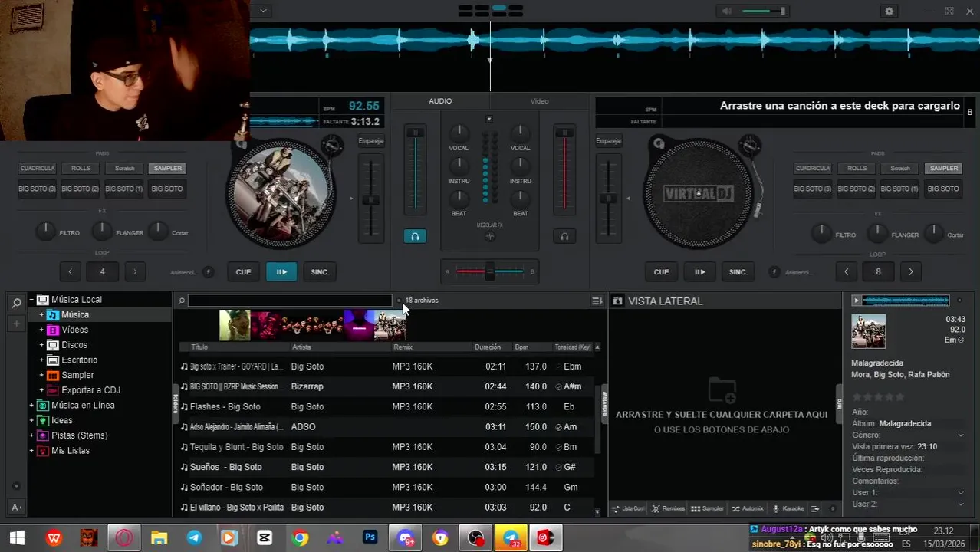This screenshot has height=552, width=980.
Task: Open the User 1 field dropdown
Action: coord(961,493)
